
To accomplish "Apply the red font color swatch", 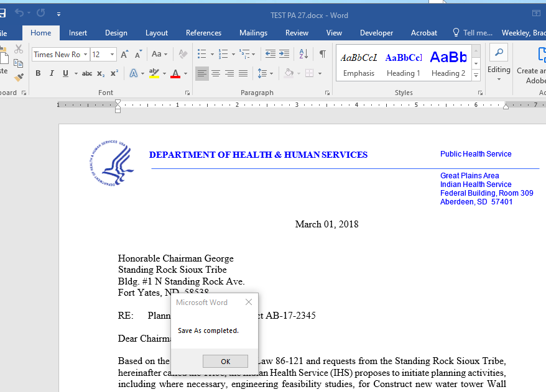I will [x=175, y=73].
